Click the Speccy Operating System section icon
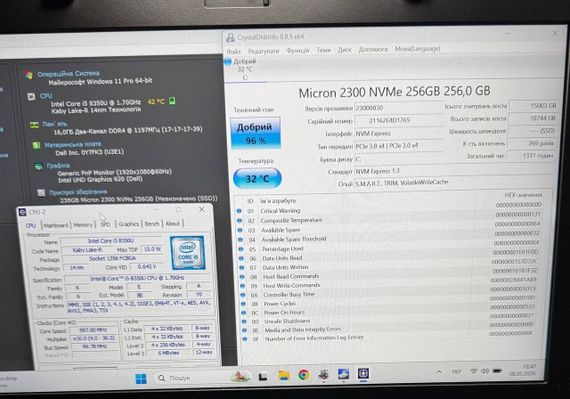 click(29, 75)
